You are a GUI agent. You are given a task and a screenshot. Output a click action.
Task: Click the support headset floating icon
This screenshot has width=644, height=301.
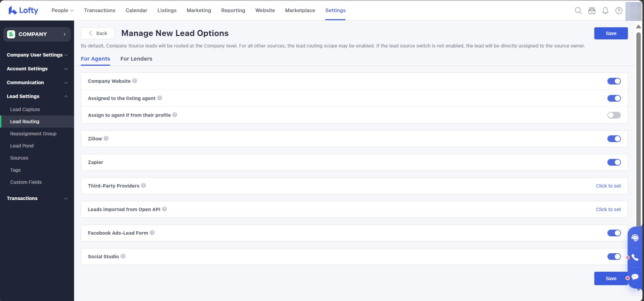[635, 238]
